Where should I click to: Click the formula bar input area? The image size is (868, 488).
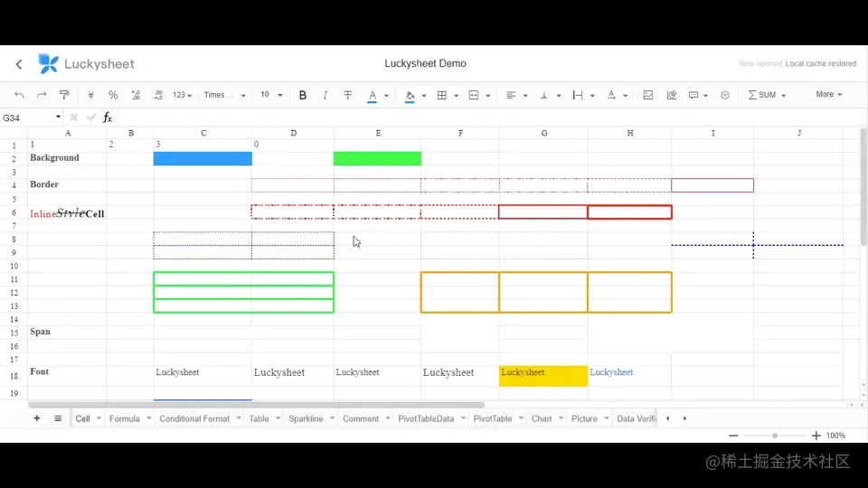pos(490,117)
